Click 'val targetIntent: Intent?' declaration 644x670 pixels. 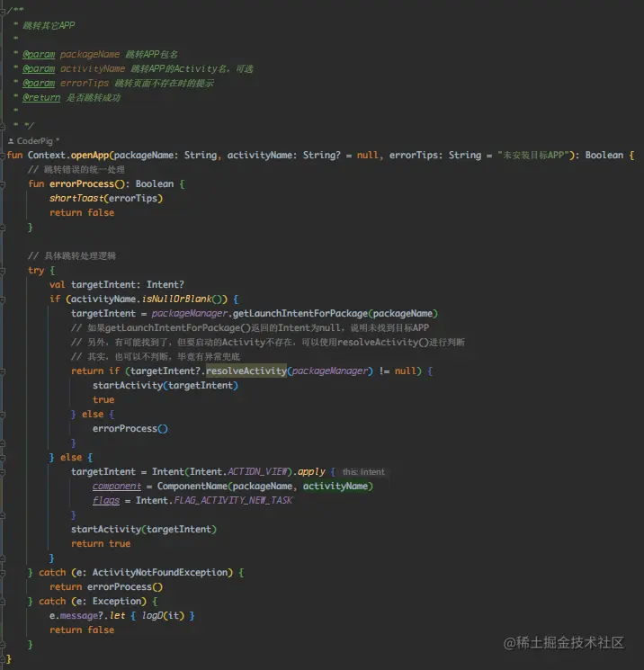[117, 284]
